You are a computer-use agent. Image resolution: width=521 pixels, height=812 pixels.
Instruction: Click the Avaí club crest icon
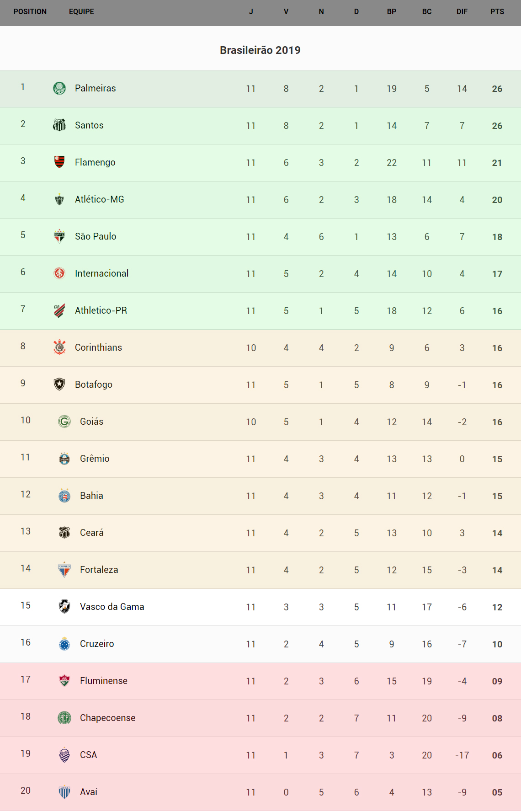tap(64, 792)
